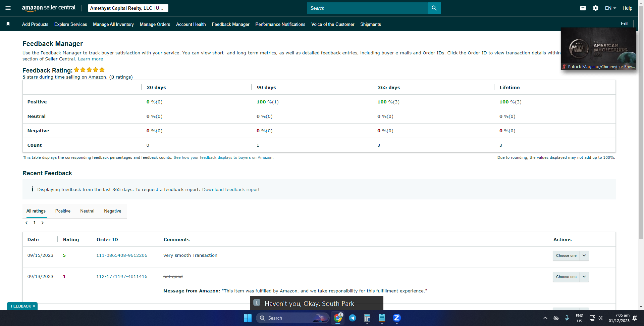
Task: Click the bookmark icon beside Add Products
Action: coord(8,24)
